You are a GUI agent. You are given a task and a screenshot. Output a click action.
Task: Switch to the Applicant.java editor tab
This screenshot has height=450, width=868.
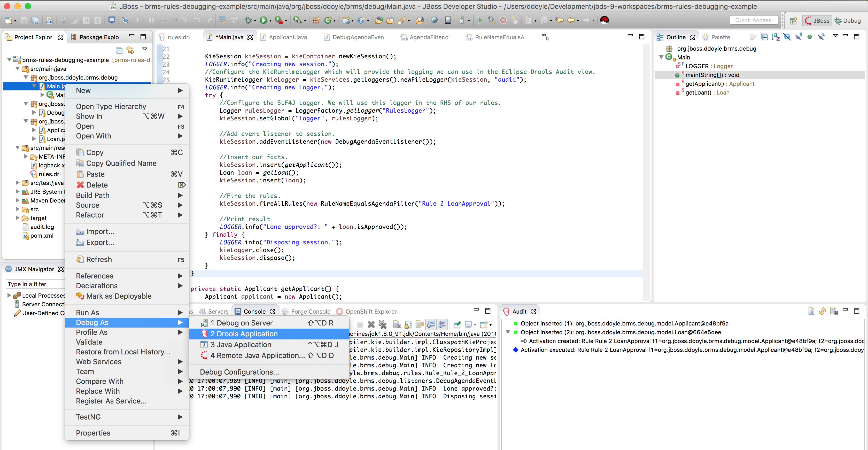[288, 37]
